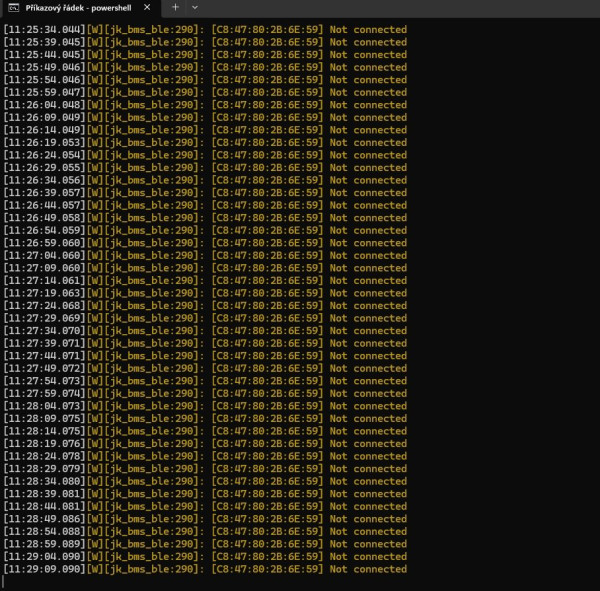Image resolution: width=600 pixels, height=591 pixels.
Task: Click "Not connected" on the 11:27:44 line
Action: tap(367, 355)
